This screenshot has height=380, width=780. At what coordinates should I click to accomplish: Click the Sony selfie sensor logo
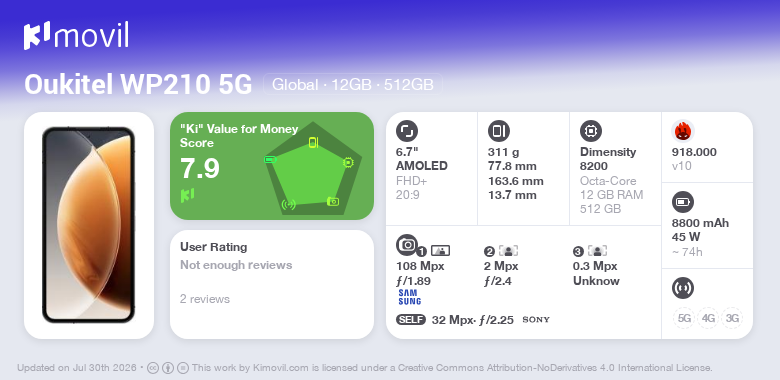click(x=536, y=320)
